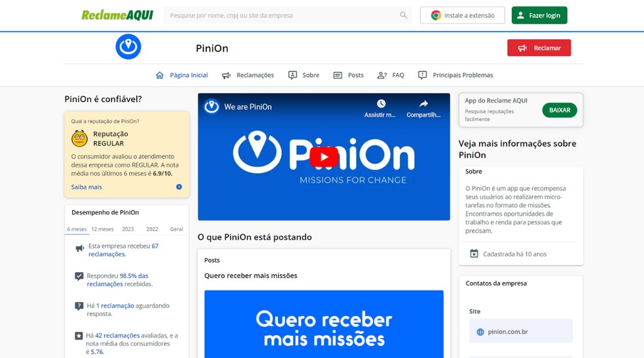This screenshot has height=358, width=644.
Task: Play the We are PiniOn video
Action: tap(324, 157)
